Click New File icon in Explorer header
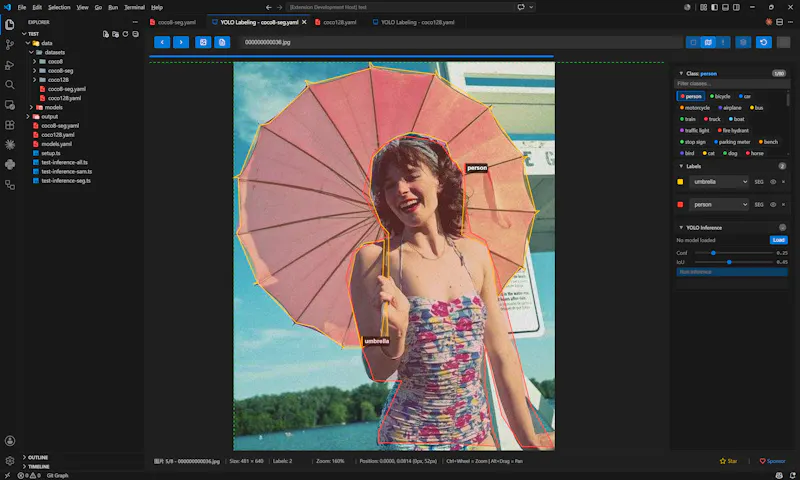This screenshot has width=800, height=480. click(x=106, y=34)
